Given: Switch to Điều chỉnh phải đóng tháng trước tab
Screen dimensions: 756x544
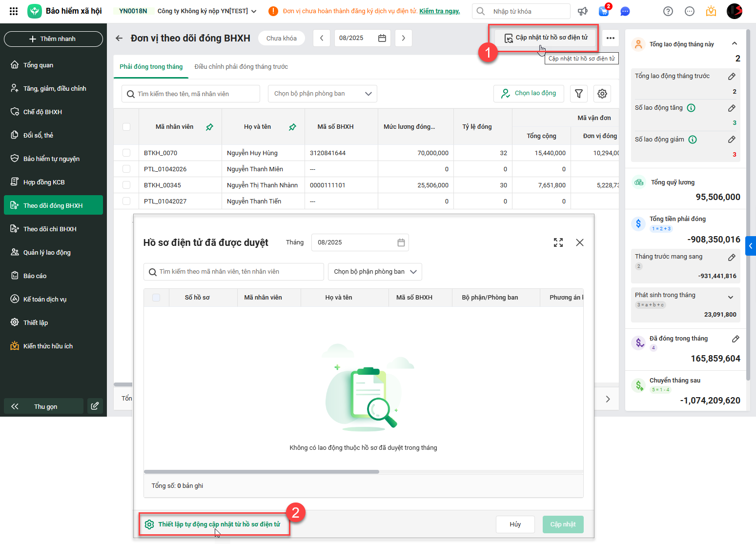Looking at the screenshot, I should click(241, 67).
